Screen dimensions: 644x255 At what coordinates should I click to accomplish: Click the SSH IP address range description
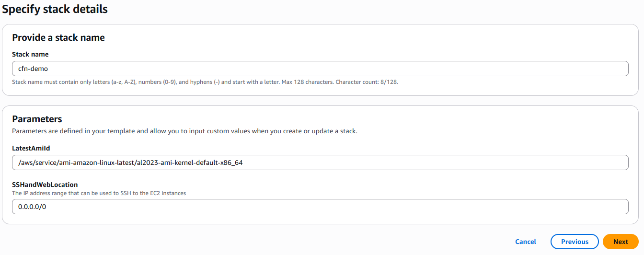pyautogui.click(x=99, y=193)
